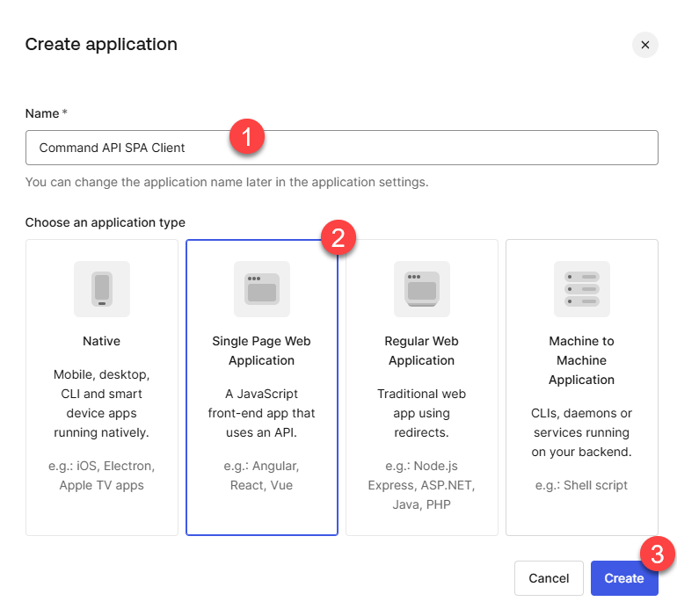Click the Machine to Machine server icon
Viewport: 677px width, 616px height.
581,288
